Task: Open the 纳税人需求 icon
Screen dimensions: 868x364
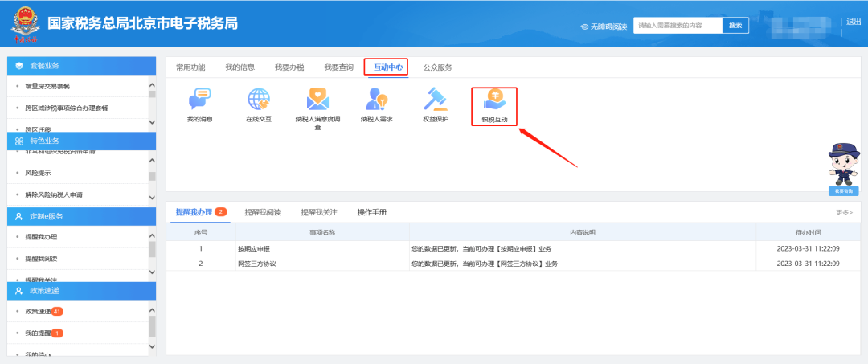Action: pos(377,99)
